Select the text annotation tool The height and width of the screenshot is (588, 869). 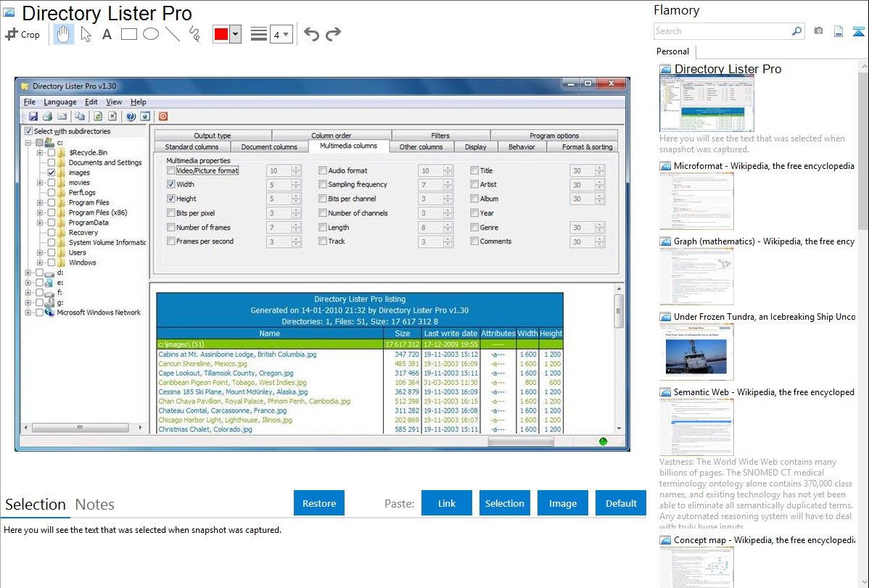107,34
